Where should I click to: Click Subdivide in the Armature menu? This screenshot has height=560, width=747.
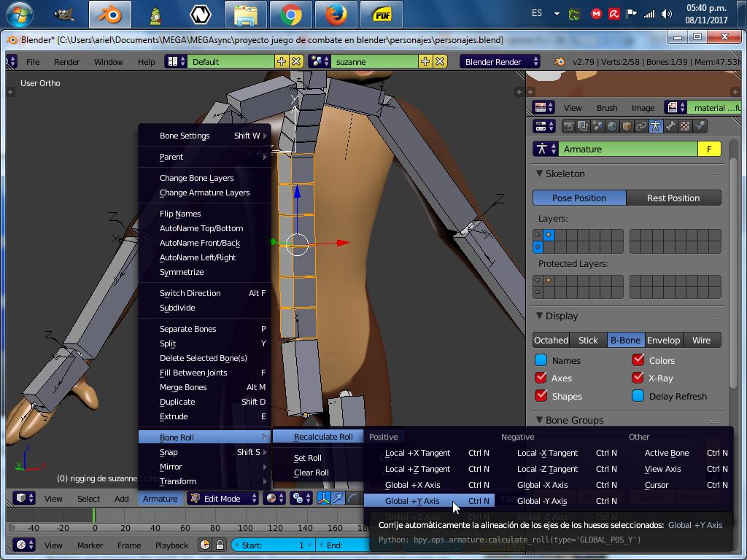(x=205, y=308)
